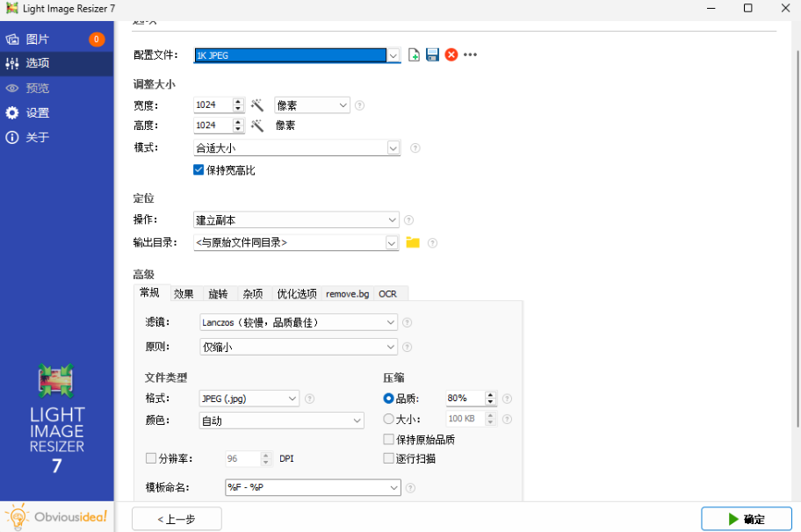Show help for 品质 value
This screenshot has height=532, width=801.
[x=508, y=399]
